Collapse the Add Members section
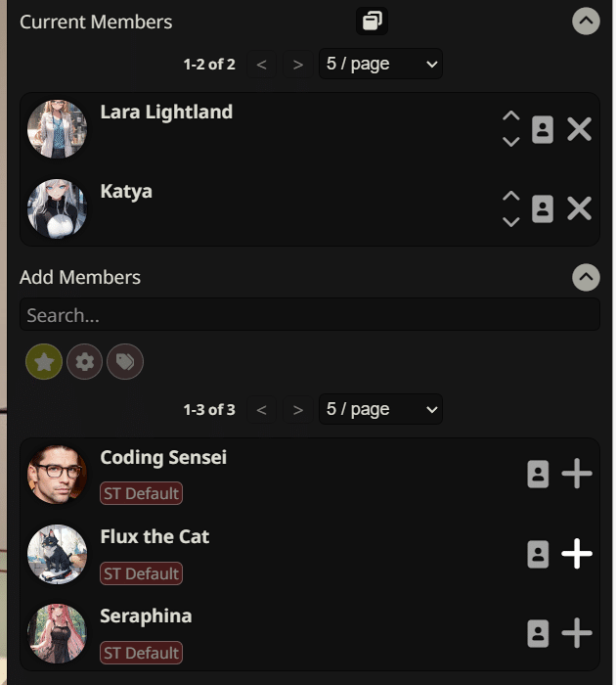The image size is (616, 685). point(586,277)
